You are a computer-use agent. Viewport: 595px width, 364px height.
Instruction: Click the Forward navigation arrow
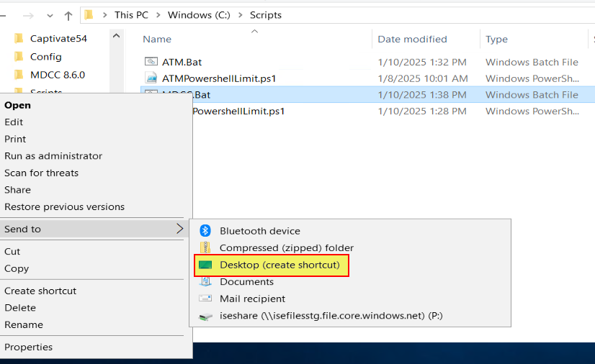(28, 16)
